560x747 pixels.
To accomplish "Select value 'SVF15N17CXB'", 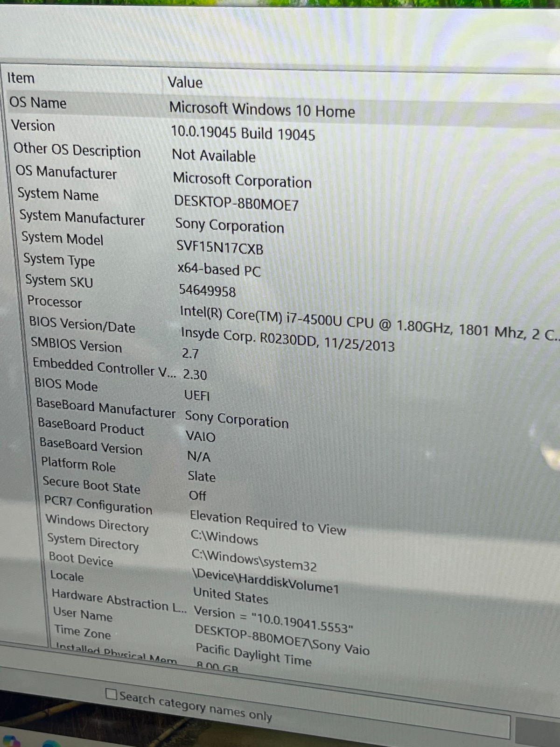I will click(x=220, y=247).
